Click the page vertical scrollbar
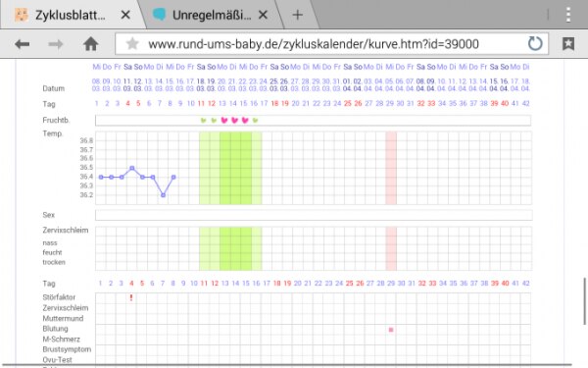This screenshot has height=368, width=588. pos(584,301)
